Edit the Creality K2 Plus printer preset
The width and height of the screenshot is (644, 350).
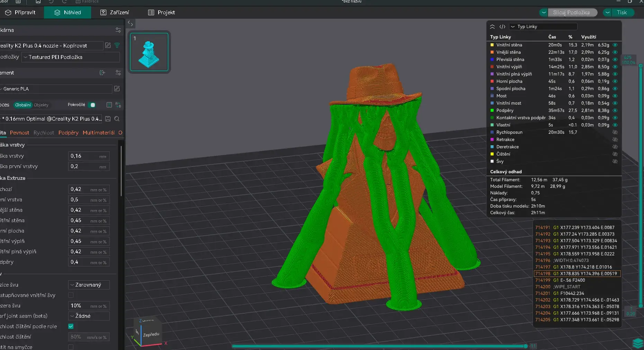coord(108,45)
